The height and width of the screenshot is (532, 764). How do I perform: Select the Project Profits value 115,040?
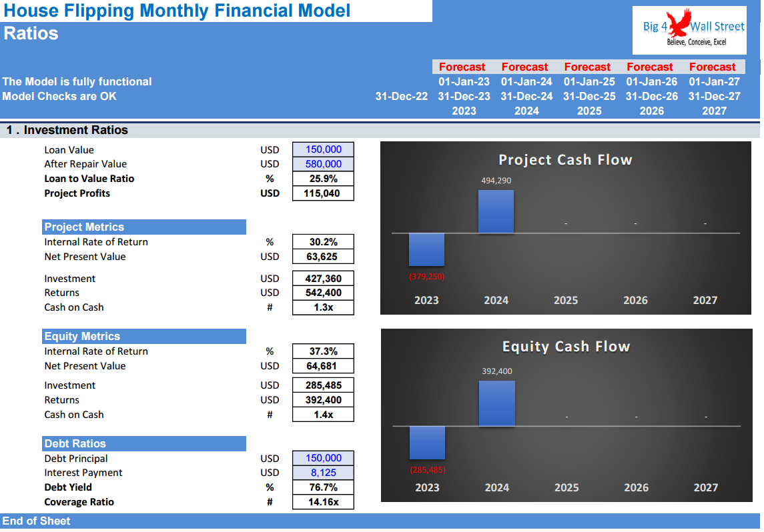coord(323,193)
